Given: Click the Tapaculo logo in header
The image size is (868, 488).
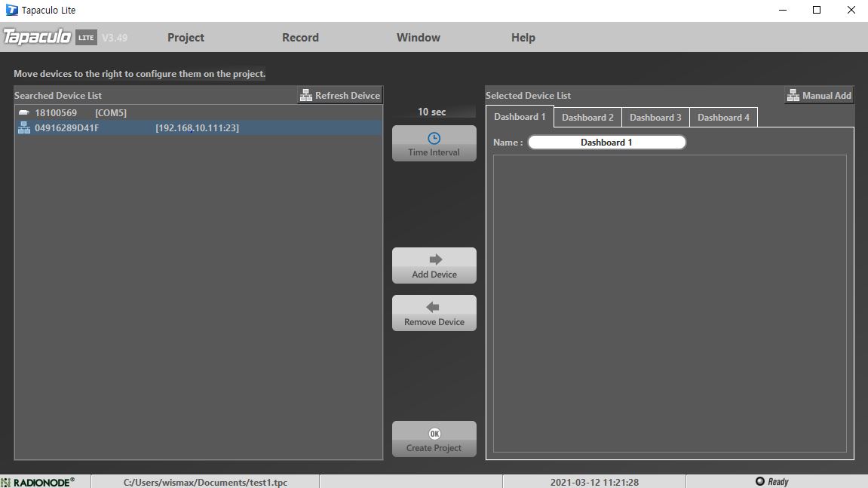Looking at the screenshot, I should [x=37, y=37].
